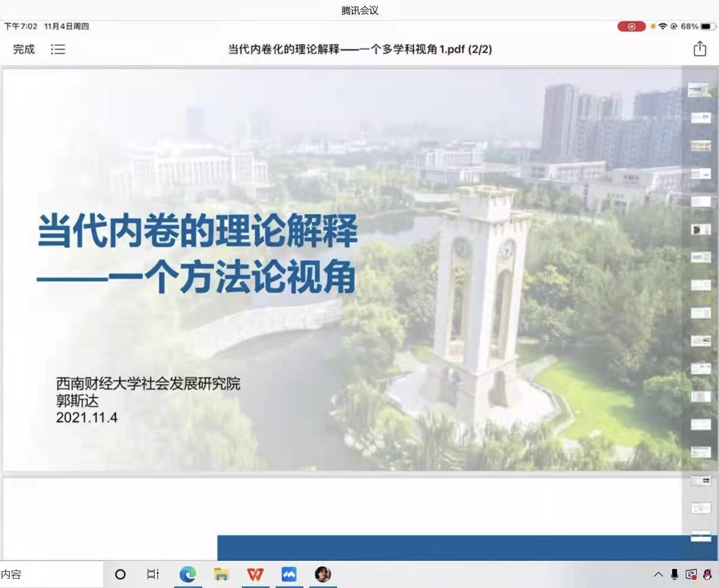
Task: Open the QQ penguin tray icon
Action: tap(708, 574)
